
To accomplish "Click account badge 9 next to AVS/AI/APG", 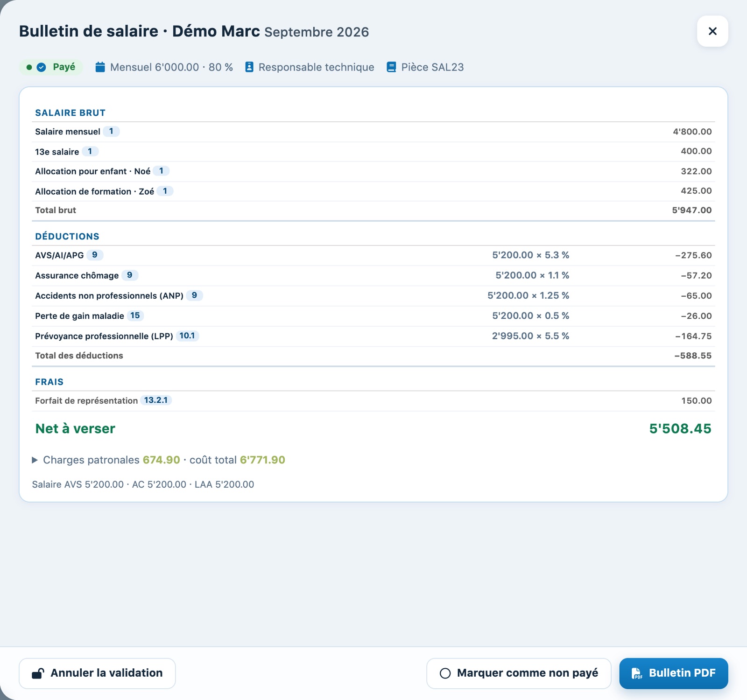I will point(95,255).
